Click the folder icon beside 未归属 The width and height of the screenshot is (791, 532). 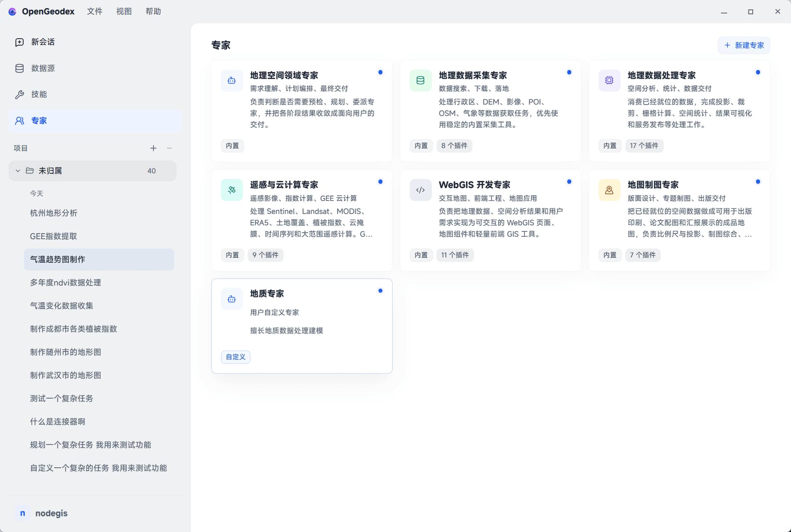pyautogui.click(x=30, y=171)
